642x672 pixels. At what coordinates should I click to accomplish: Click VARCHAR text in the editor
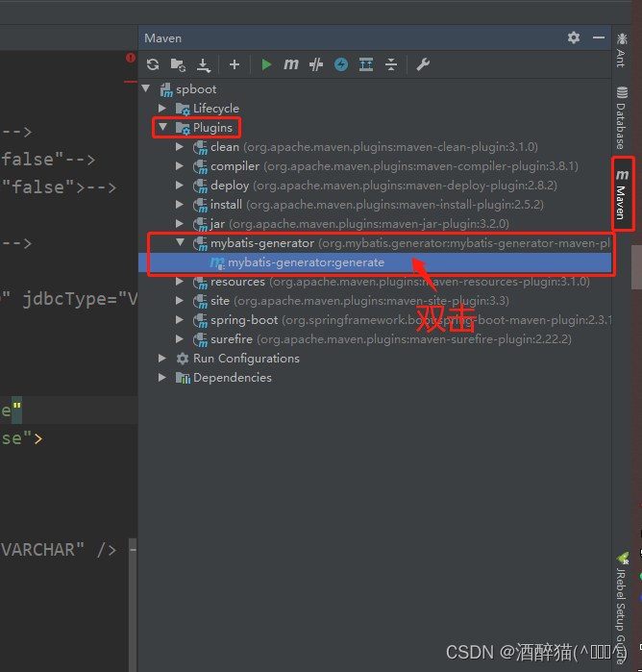(38, 550)
